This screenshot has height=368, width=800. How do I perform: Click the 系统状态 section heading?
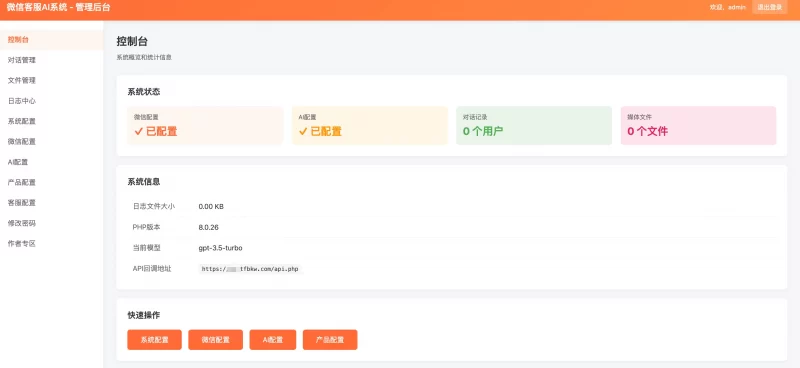click(144, 92)
